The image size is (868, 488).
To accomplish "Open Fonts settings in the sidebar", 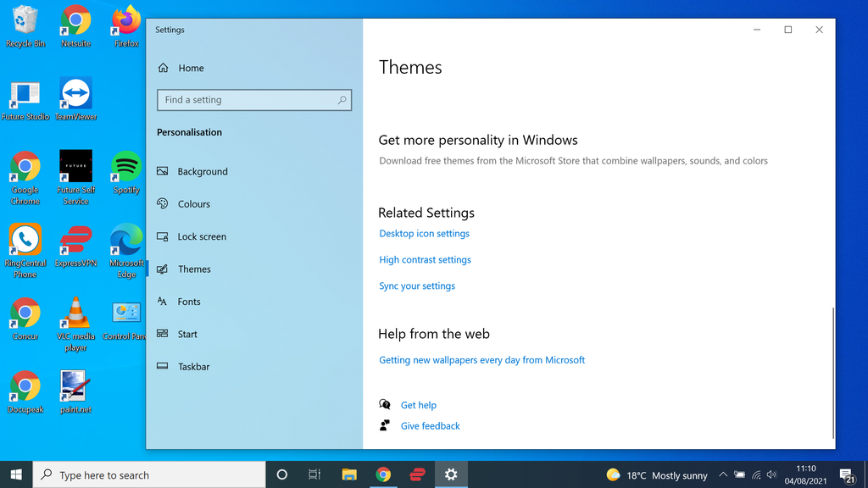I will 189,302.
